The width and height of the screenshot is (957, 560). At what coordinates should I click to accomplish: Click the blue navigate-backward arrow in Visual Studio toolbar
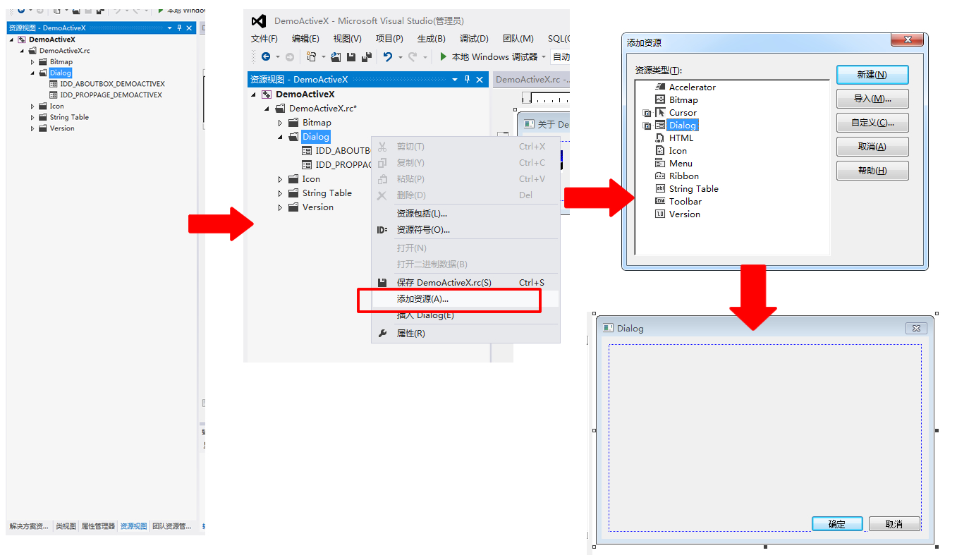click(x=266, y=56)
